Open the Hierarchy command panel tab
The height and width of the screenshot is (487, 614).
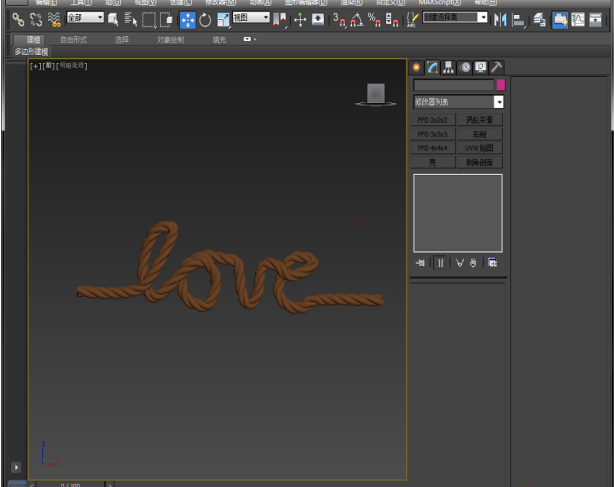[448, 67]
